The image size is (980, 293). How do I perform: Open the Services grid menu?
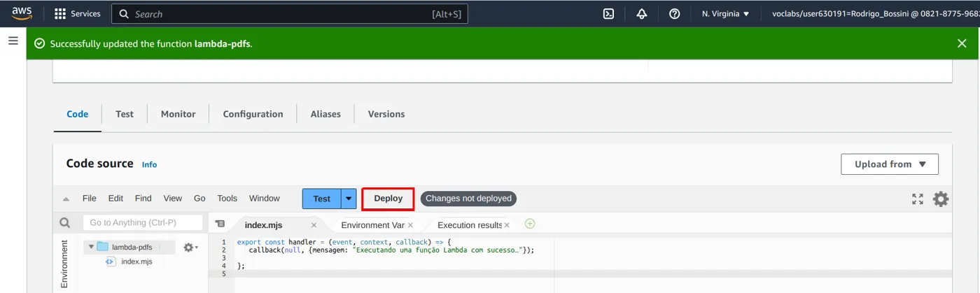[x=77, y=13]
